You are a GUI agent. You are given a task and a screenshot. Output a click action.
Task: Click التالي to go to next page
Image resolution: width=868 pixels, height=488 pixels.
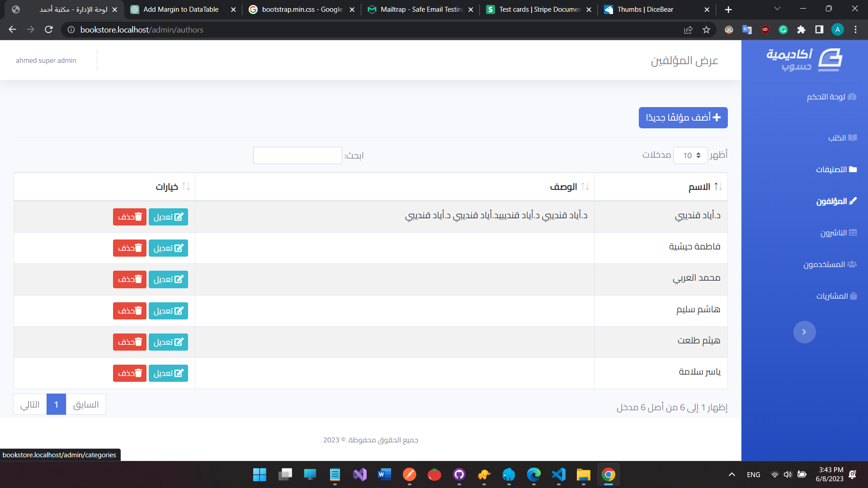29,404
